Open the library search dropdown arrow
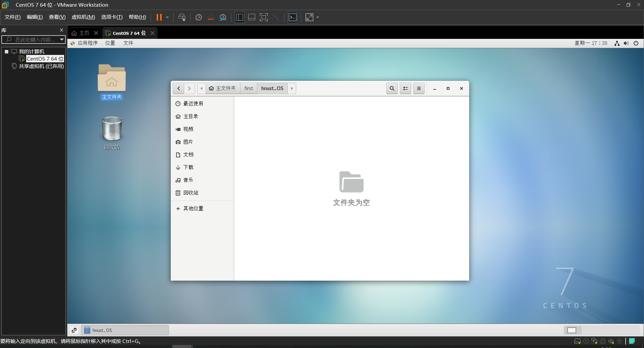This screenshot has height=348, width=644. point(62,40)
